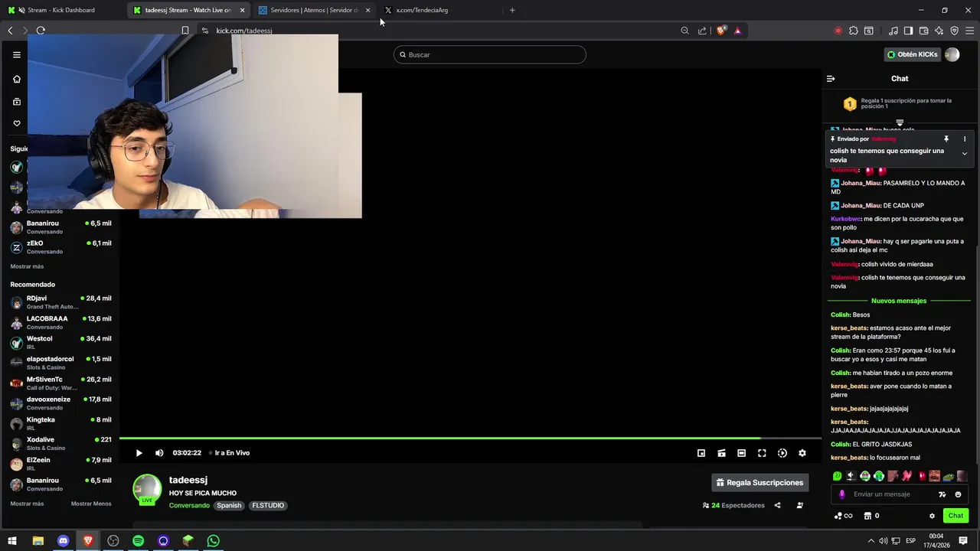Open video player settings gear
The width and height of the screenshot is (980, 551).
point(802,453)
